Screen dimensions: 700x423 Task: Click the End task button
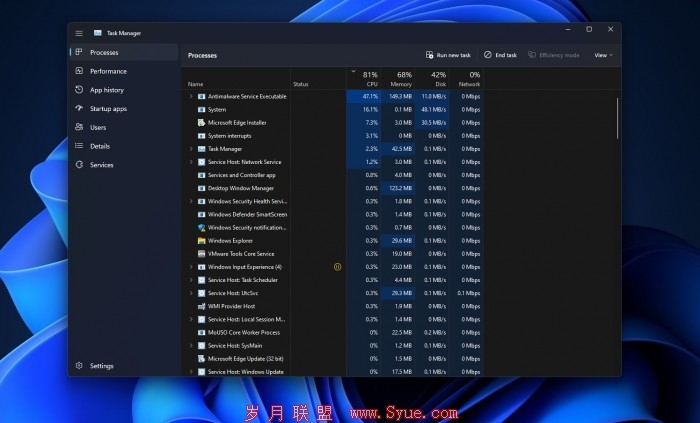tap(500, 55)
